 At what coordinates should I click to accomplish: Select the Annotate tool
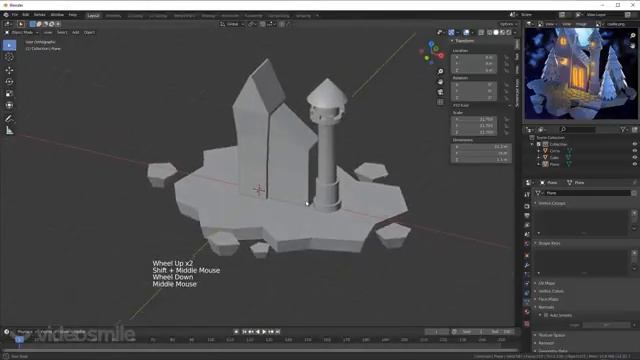pyautogui.click(x=9, y=118)
